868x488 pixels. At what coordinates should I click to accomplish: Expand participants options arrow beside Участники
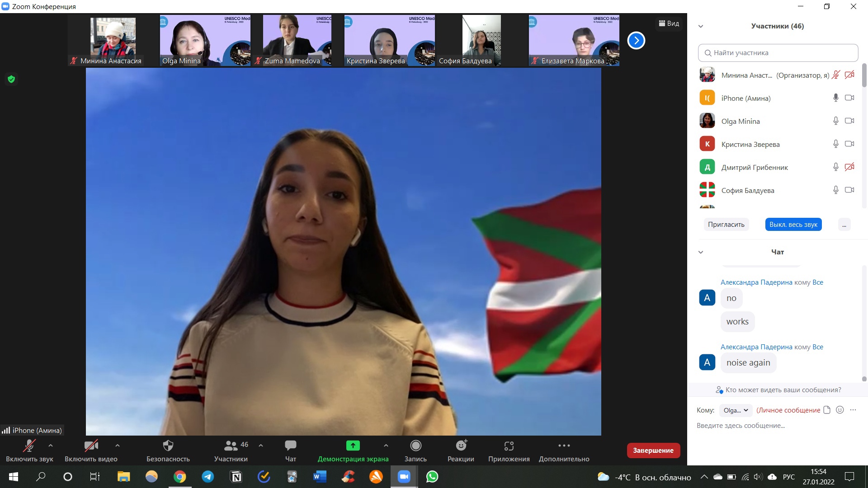(261, 446)
